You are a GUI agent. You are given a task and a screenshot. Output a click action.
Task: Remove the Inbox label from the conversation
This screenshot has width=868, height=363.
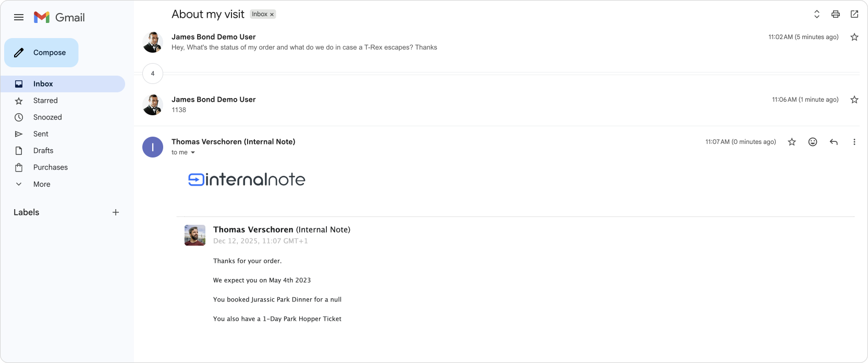[272, 15]
